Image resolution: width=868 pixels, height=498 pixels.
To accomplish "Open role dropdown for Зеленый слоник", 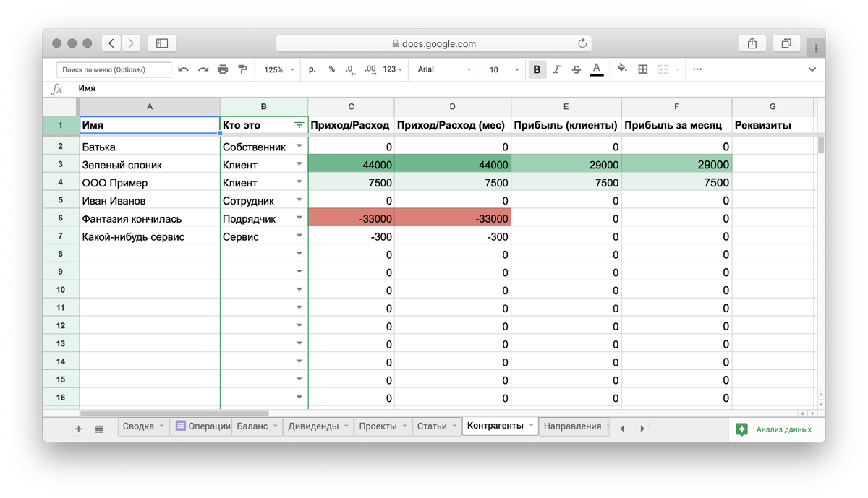I will (299, 165).
